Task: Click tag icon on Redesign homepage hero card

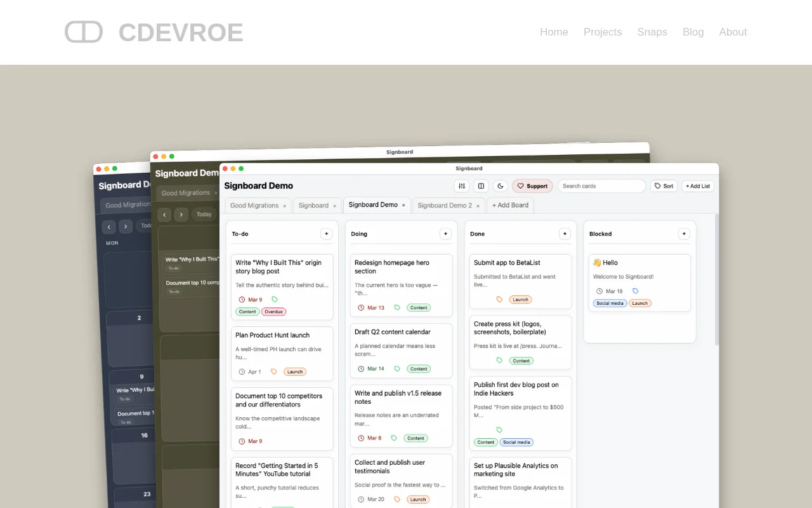Action: tap(397, 307)
